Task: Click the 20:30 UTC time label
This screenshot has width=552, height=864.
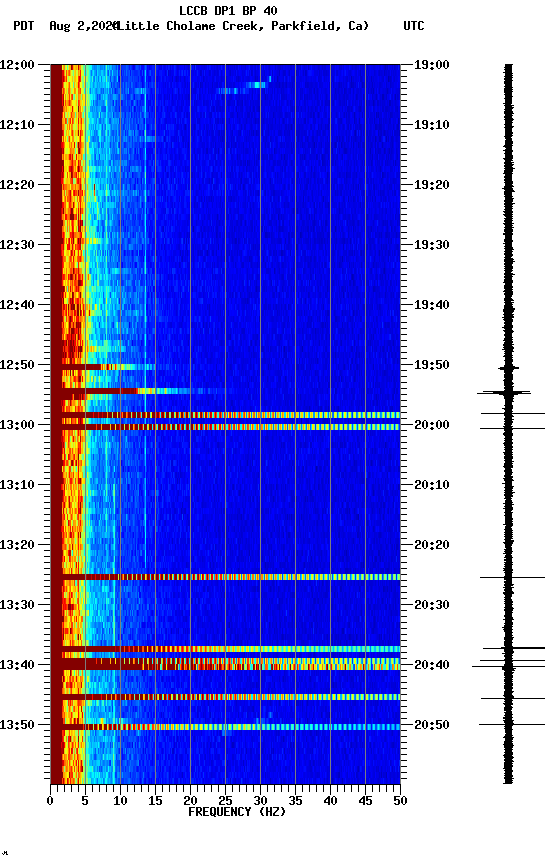Action: point(432,605)
